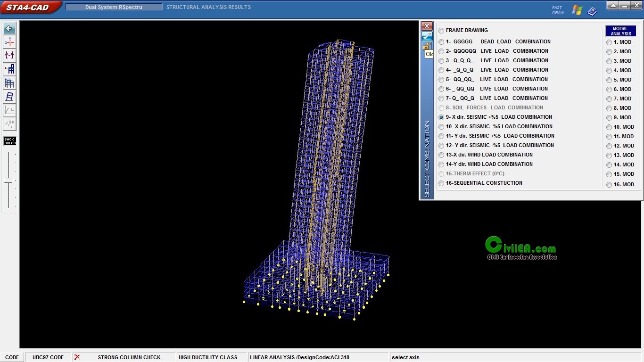The width and height of the screenshot is (644, 362).
Task: Select 12- Y dir. SEISMIC -%5 combination
Action: tap(496, 145)
